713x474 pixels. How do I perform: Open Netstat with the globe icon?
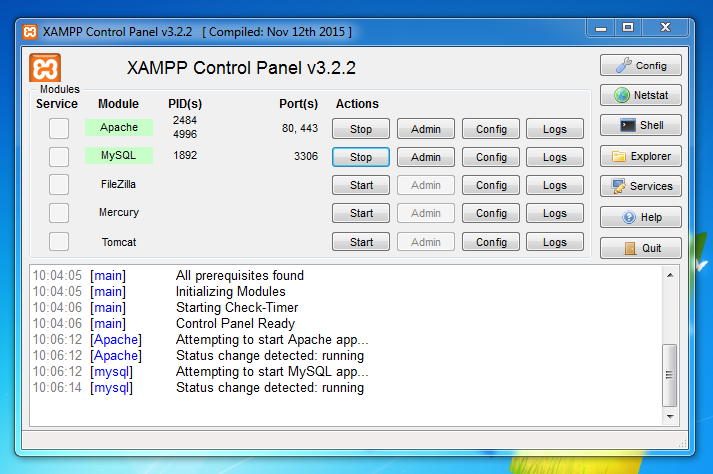[x=641, y=95]
